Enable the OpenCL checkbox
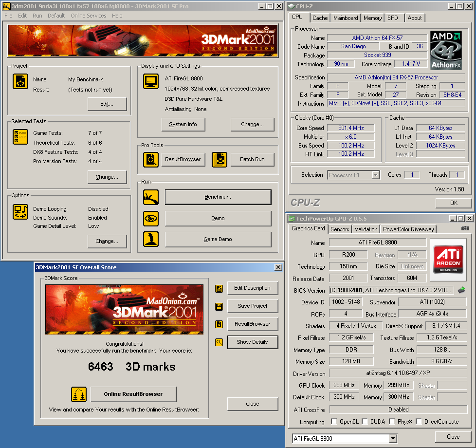The width and height of the screenshot is (476, 448). coord(334,422)
